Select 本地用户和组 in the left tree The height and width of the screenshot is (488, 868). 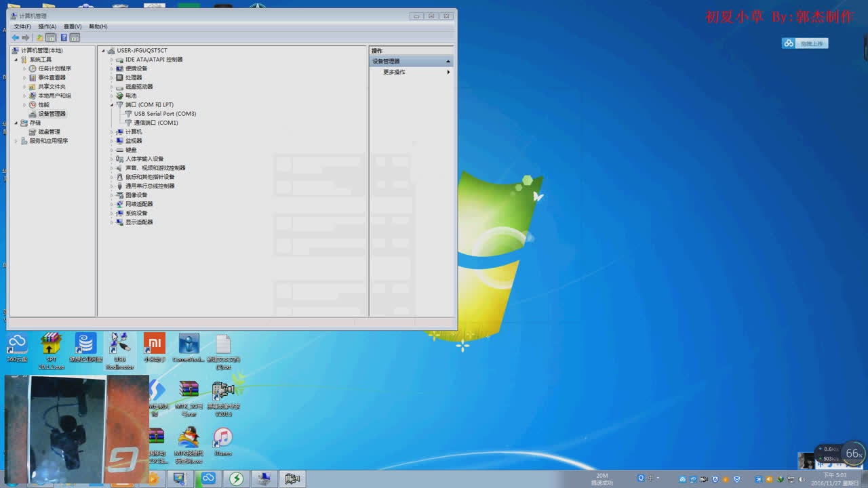tap(54, 96)
